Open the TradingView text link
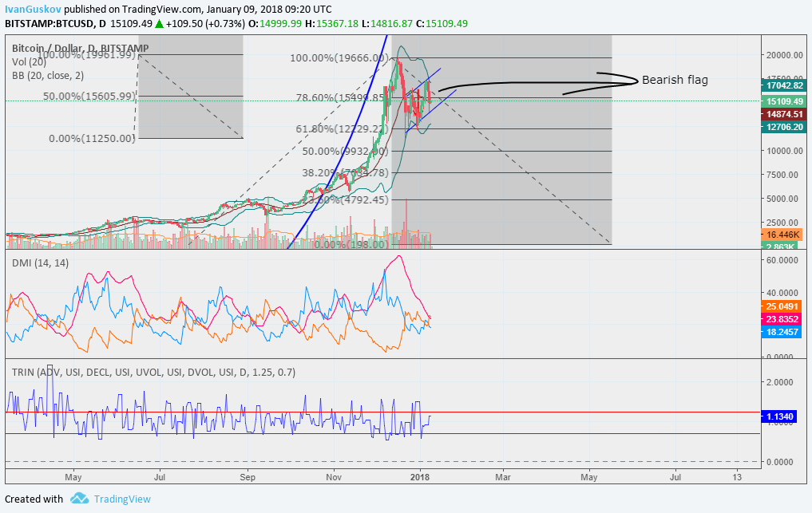 pyautogui.click(x=122, y=499)
